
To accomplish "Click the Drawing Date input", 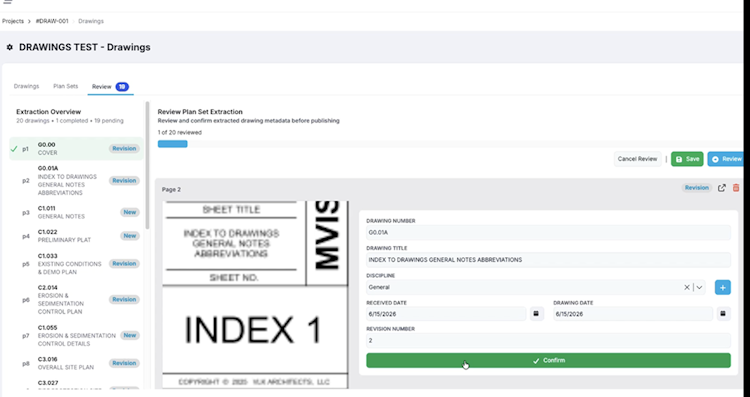I will pos(632,314).
